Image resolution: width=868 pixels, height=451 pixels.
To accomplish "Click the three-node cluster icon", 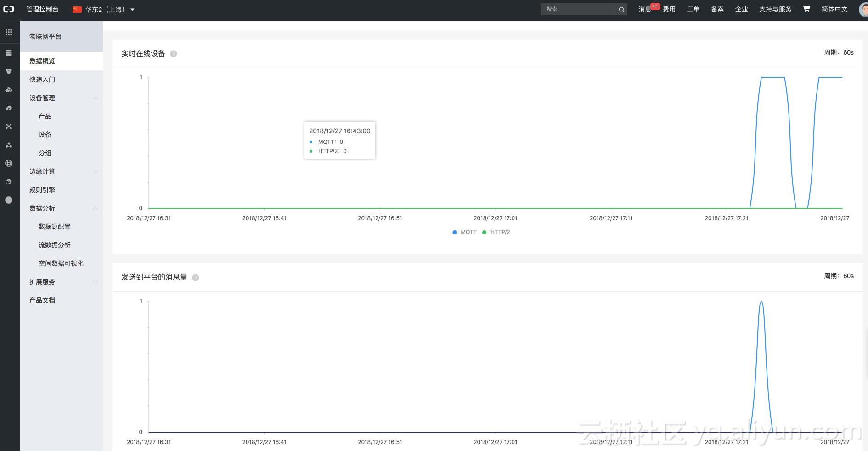I will pyautogui.click(x=9, y=145).
